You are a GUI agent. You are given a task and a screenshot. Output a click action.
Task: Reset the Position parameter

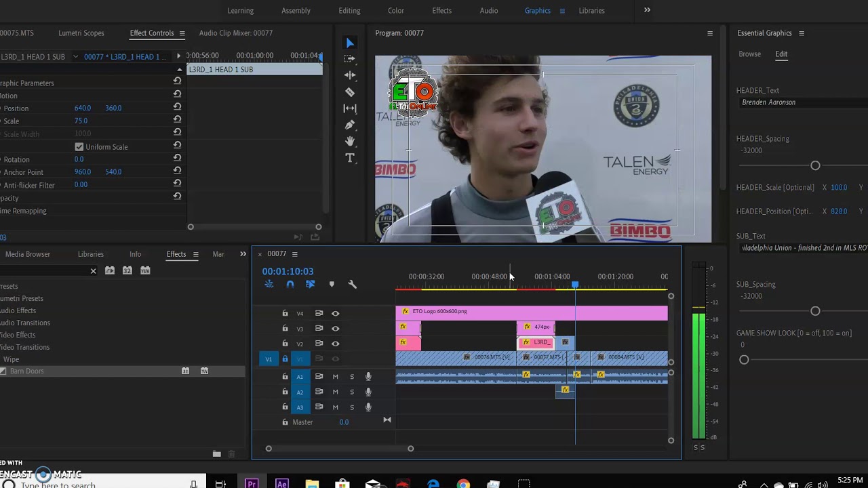coord(177,108)
